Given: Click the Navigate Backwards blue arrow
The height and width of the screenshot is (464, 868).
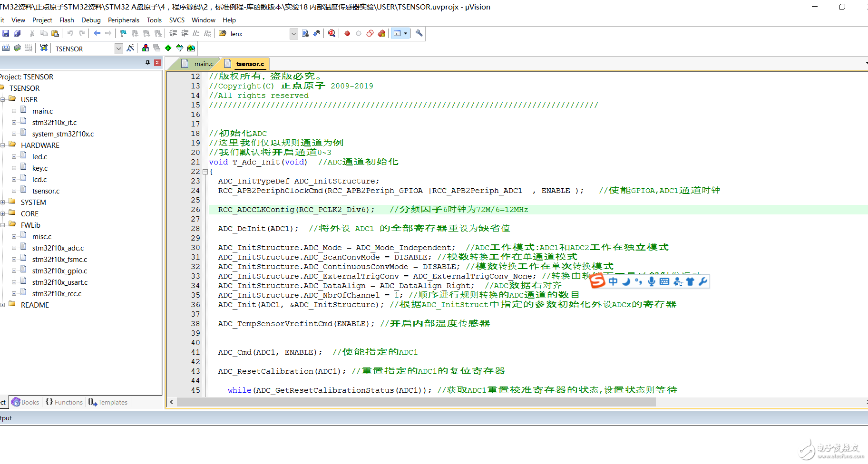Looking at the screenshot, I should pos(97,33).
